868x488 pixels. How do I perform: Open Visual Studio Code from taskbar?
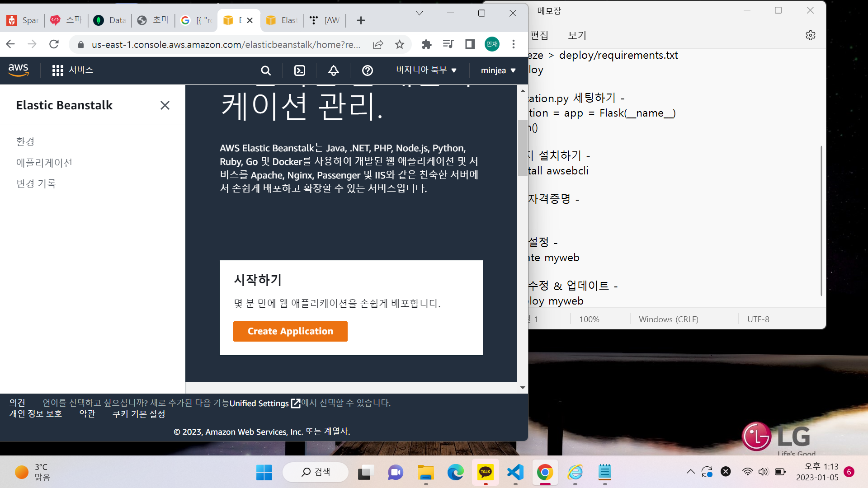coord(515,472)
